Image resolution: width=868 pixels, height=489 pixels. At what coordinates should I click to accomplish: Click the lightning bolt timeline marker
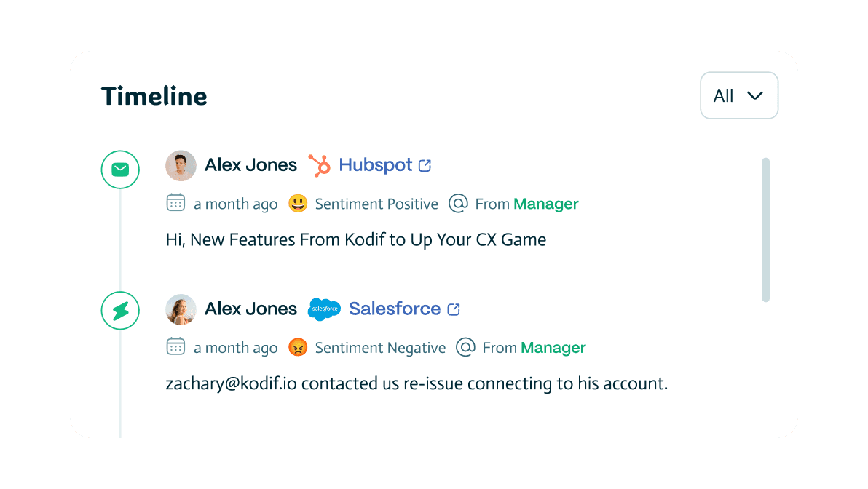(120, 311)
